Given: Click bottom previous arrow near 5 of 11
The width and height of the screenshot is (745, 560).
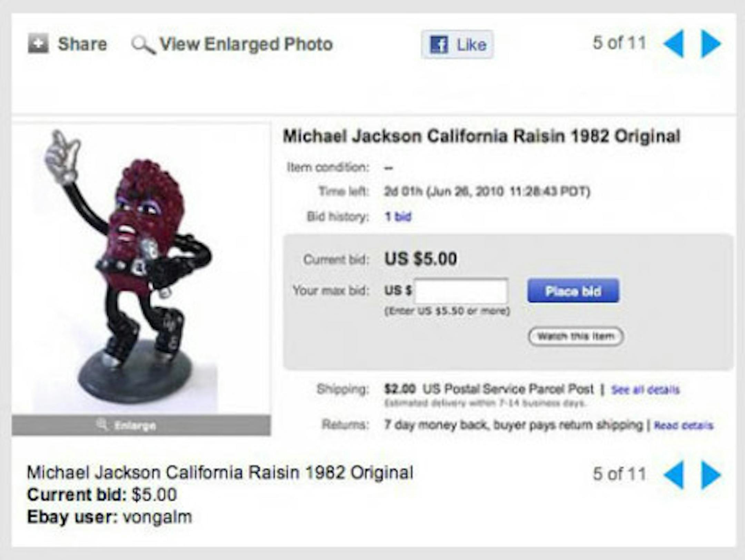Looking at the screenshot, I should [x=674, y=475].
